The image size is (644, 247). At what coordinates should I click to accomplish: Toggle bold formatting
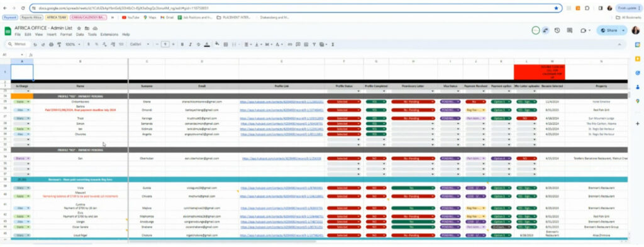pyautogui.click(x=182, y=44)
